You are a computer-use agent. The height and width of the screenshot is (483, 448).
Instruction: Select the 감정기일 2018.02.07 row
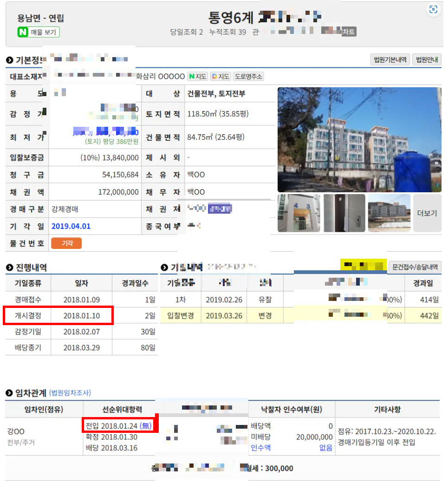click(82, 332)
